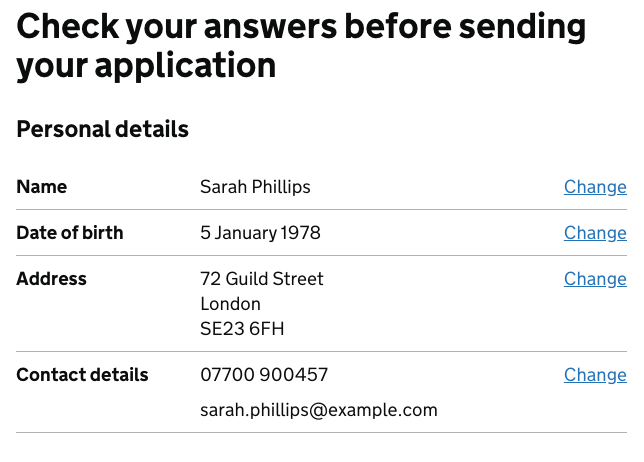Click the Contact details label

click(x=82, y=375)
